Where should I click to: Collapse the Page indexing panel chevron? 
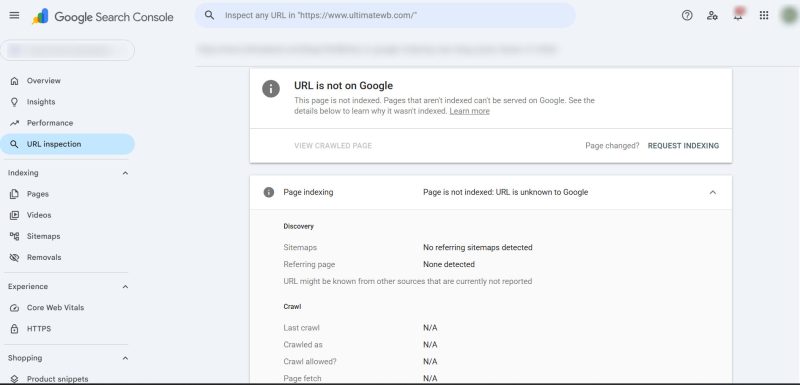[713, 192]
